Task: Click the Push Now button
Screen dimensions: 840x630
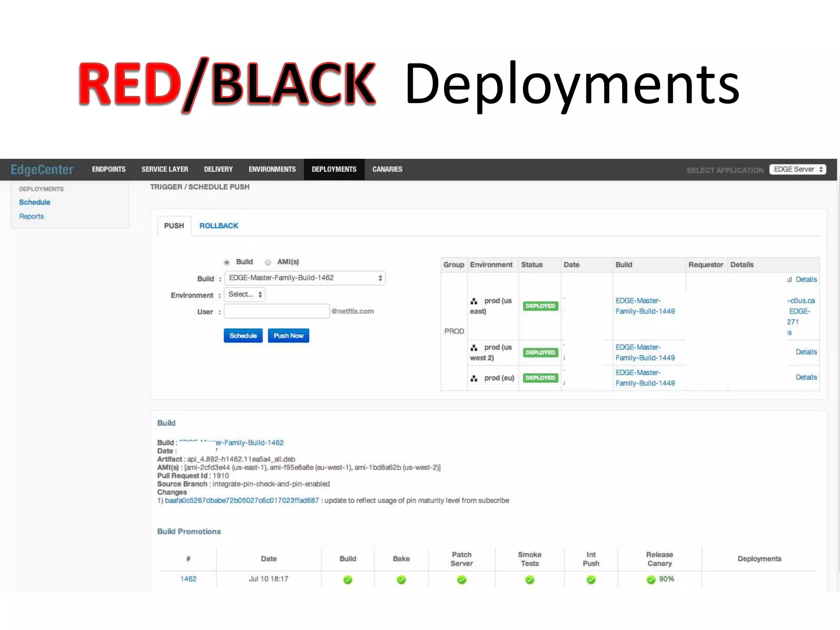Action: 288,336
